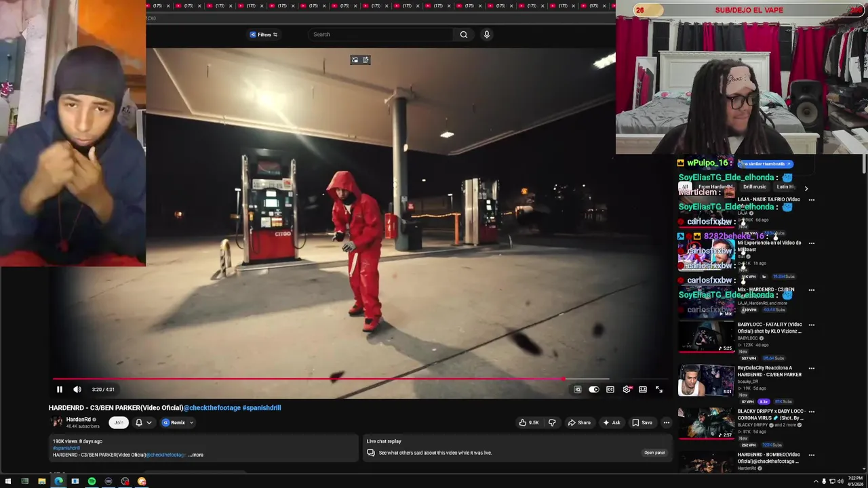The image size is (868, 488).
Task: Like the video with 9.5K thumbs up
Action: click(529, 422)
